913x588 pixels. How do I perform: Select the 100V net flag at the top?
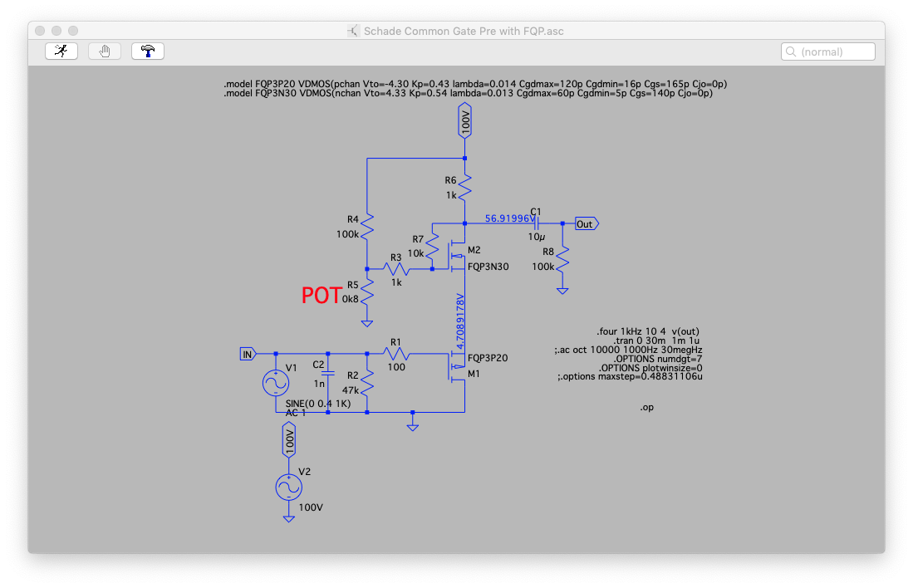coord(464,121)
